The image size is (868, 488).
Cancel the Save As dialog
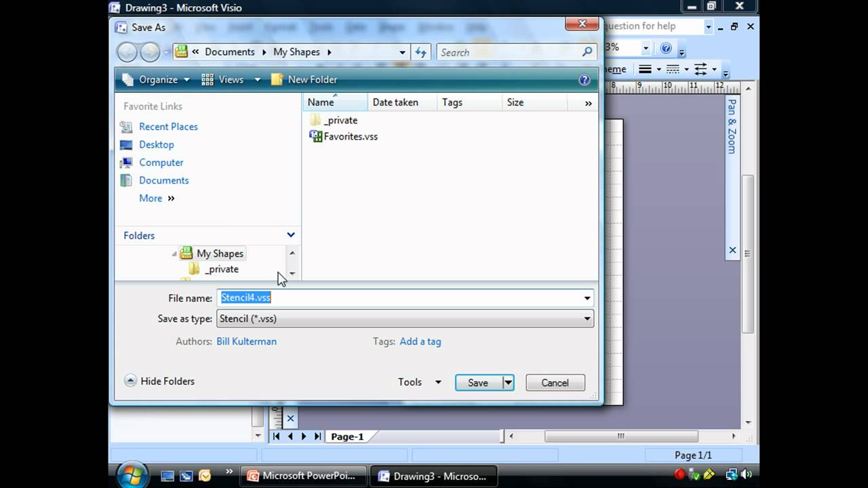555,383
